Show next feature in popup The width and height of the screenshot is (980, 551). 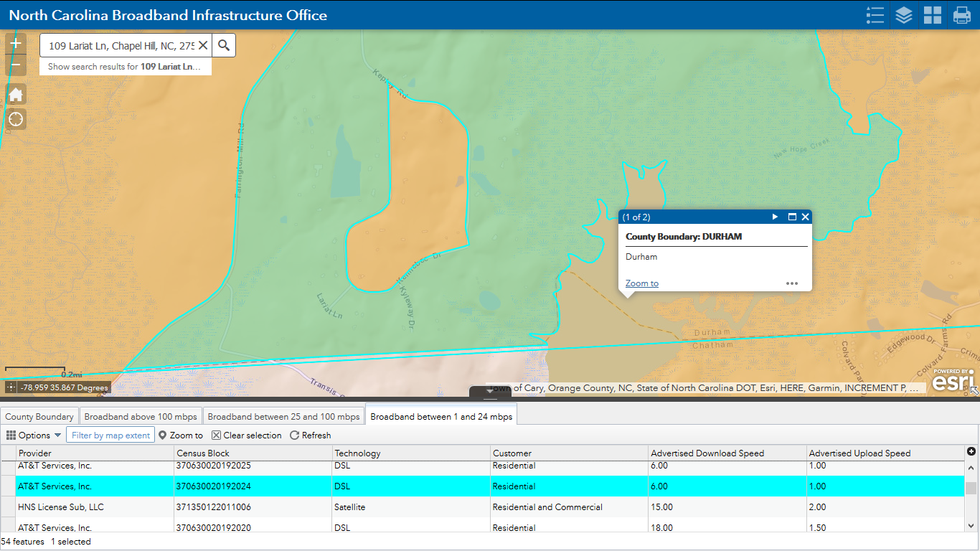[775, 217]
